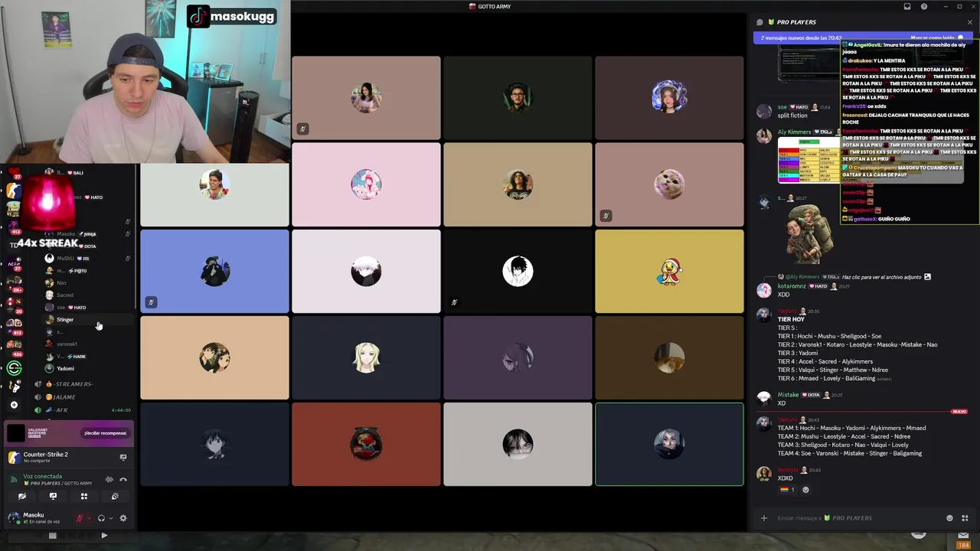The image size is (980, 551).
Task: Click the play button in bottom video bar
Action: (104, 536)
